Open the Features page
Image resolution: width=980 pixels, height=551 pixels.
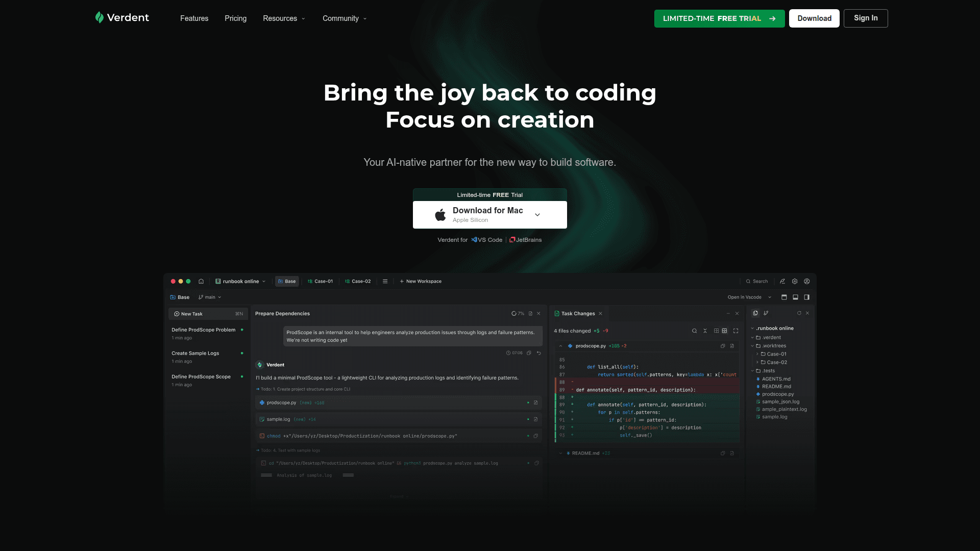(194, 18)
